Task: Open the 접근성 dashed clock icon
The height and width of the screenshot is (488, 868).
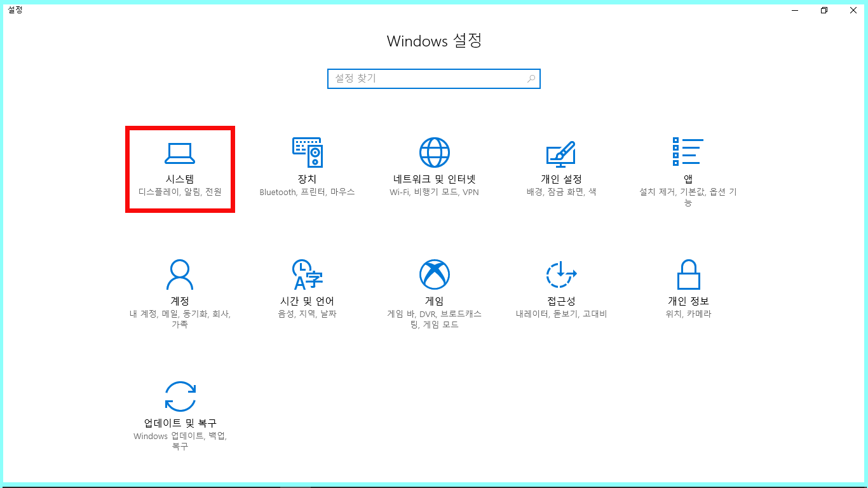Action: click(561, 274)
